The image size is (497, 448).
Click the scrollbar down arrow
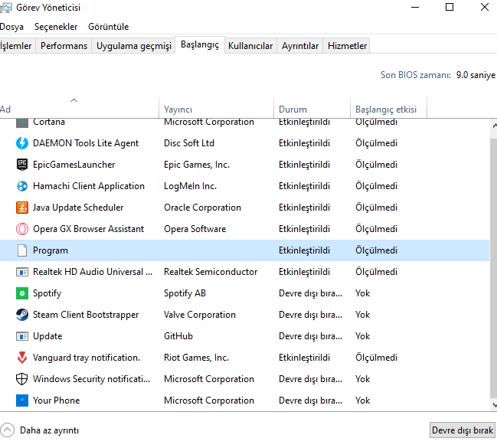tap(494, 404)
